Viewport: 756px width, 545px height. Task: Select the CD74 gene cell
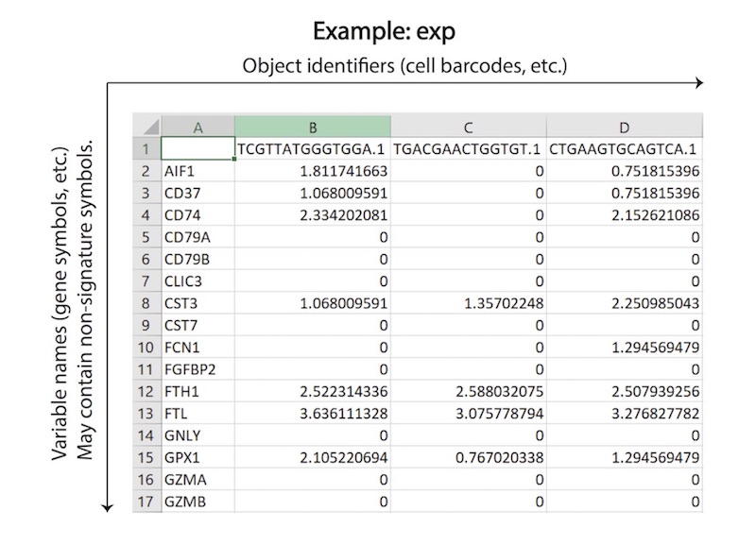click(x=198, y=215)
